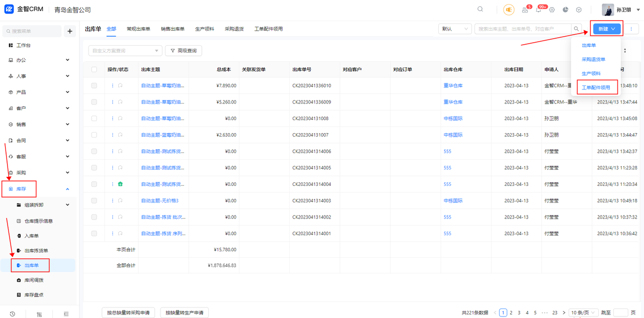Open the three-dot more menu beside 新建
The image size is (644, 318).
[x=631, y=29]
